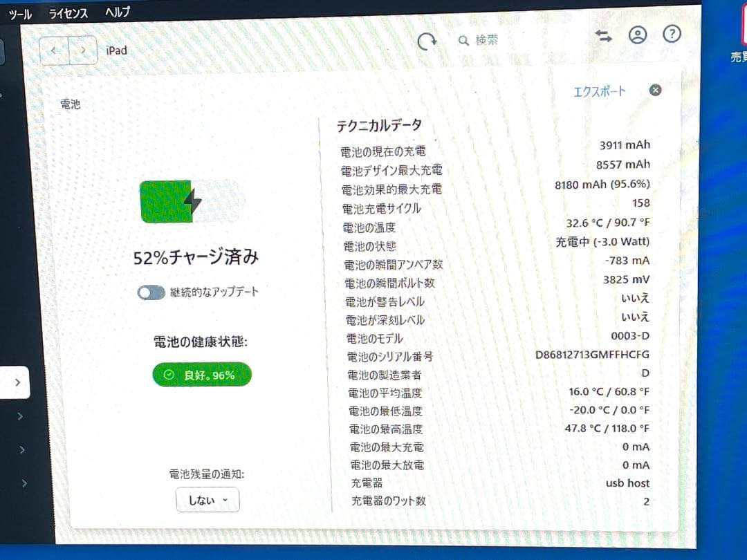Open the ツール menu
The image size is (747, 560).
(19, 13)
